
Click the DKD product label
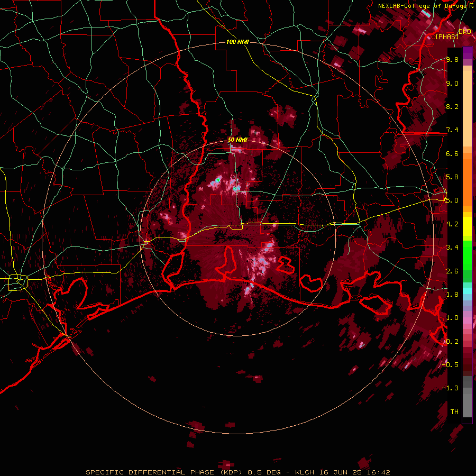(x=464, y=32)
